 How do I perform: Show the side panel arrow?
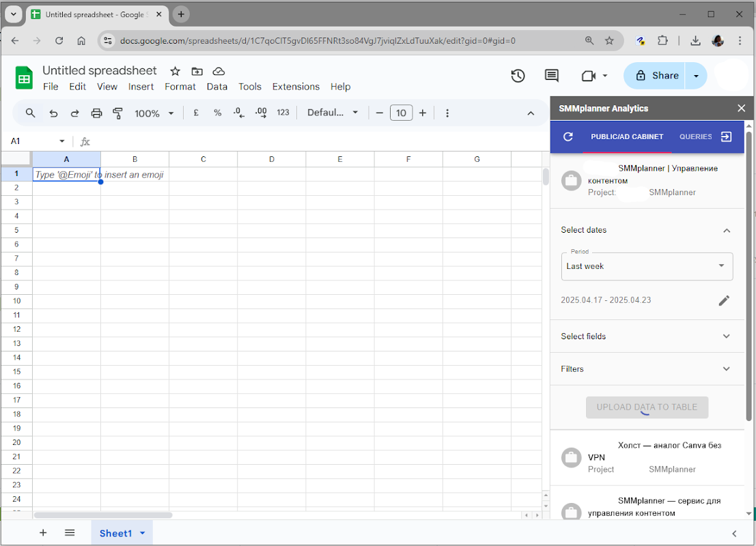tap(734, 534)
